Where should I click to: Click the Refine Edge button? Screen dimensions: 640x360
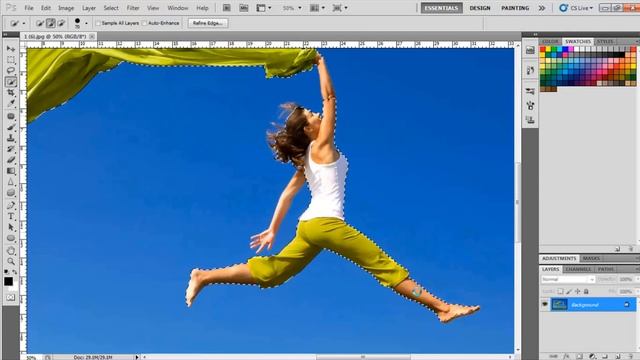pos(207,23)
